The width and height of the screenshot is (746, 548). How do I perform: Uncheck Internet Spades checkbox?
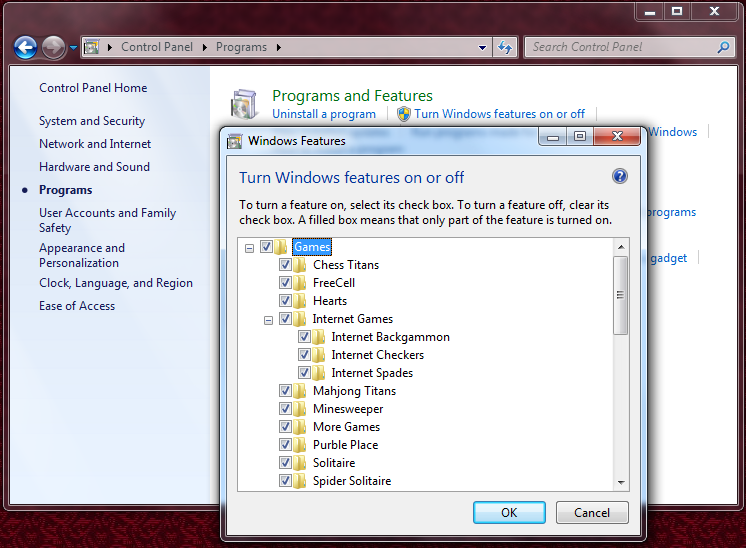(x=304, y=372)
